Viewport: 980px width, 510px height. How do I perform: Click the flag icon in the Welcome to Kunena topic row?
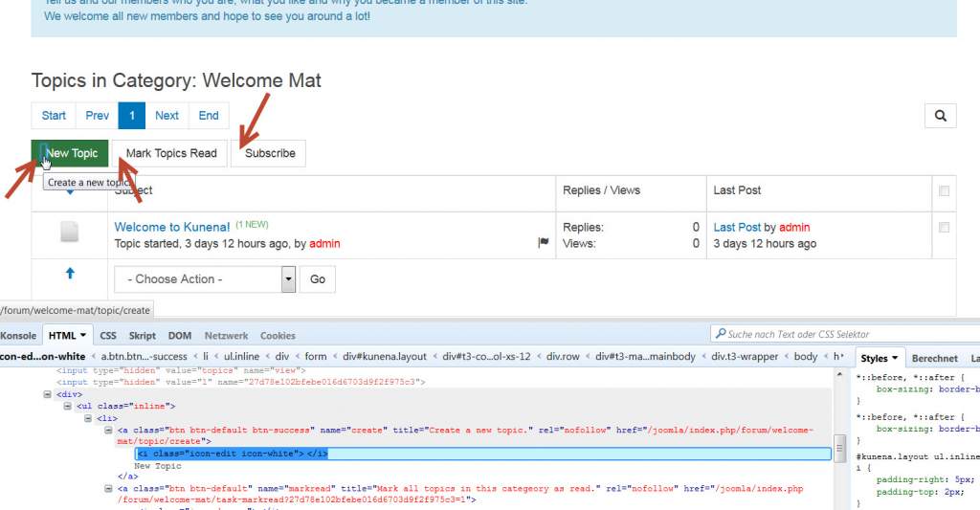tap(544, 242)
